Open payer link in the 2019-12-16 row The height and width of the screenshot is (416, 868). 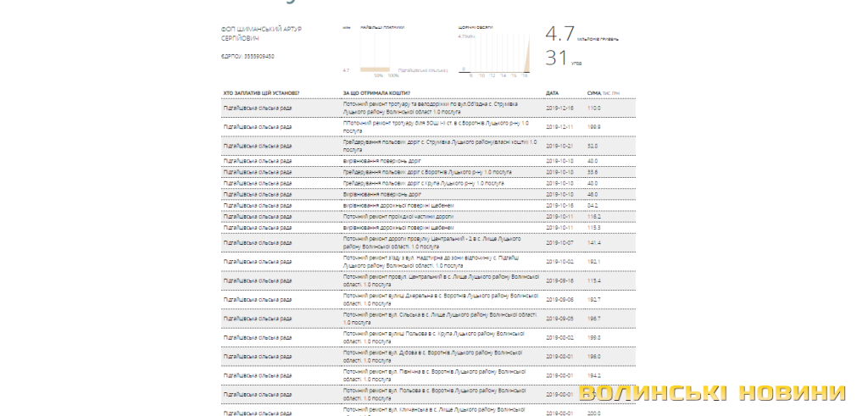257,108
